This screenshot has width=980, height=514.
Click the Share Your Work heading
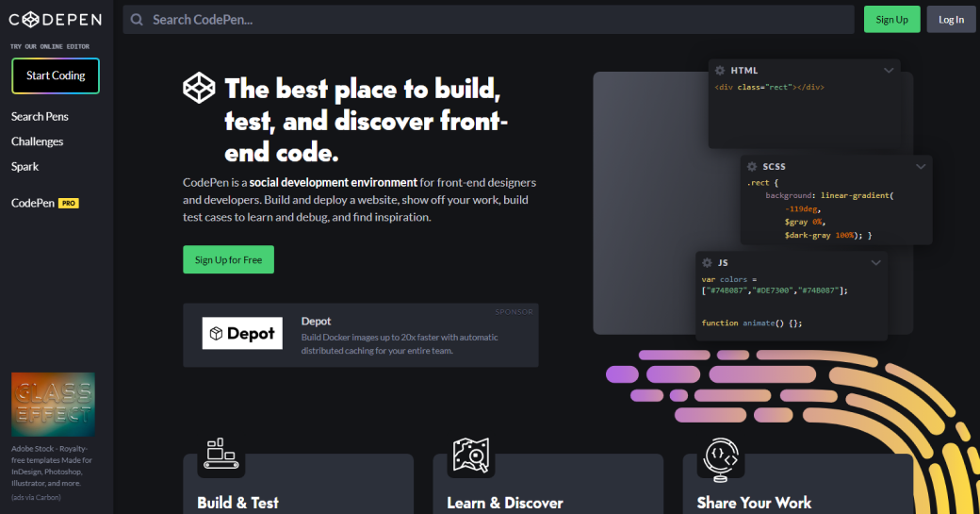point(755,503)
